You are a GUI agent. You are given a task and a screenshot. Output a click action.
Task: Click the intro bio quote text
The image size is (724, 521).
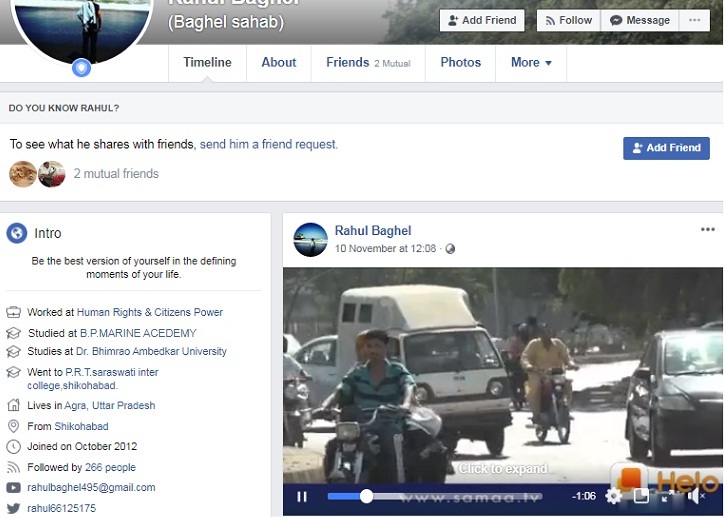tap(133, 267)
